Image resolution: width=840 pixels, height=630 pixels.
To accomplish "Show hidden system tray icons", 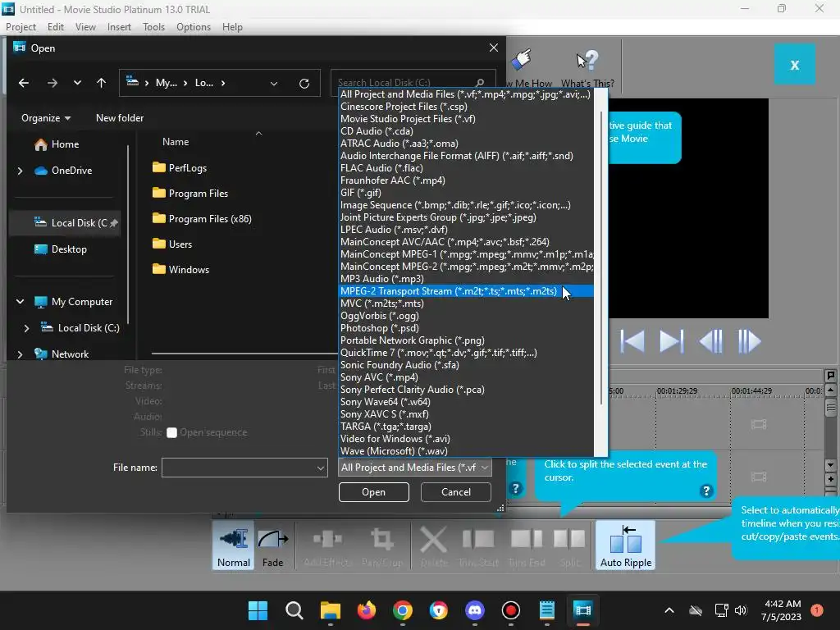I will click(669, 610).
